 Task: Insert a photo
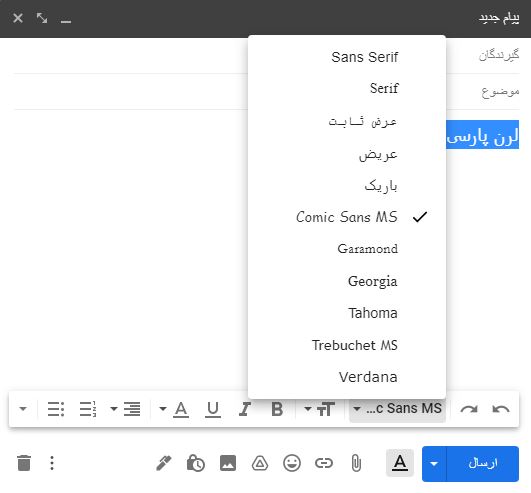coord(228,463)
